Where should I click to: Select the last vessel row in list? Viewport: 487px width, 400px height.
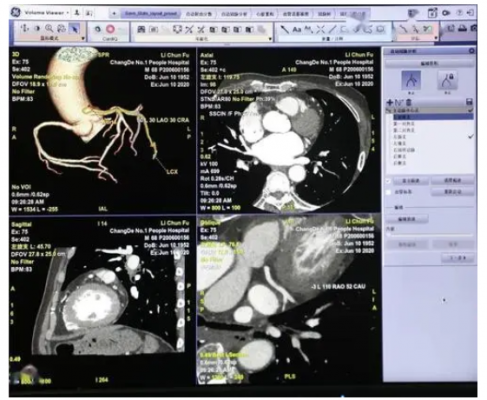click(433, 163)
